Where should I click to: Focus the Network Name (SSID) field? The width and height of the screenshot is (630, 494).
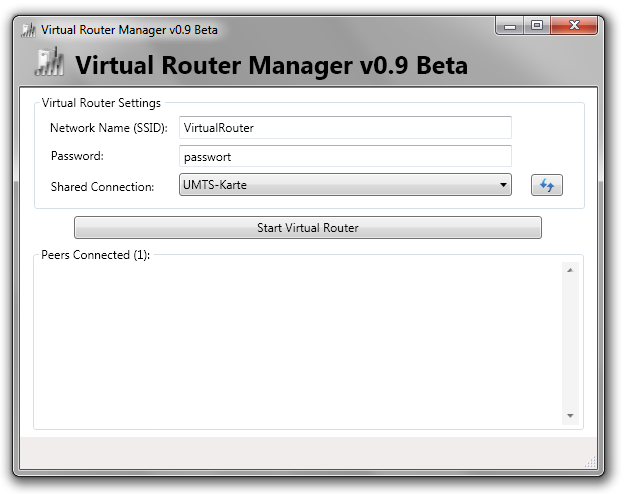point(345,128)
